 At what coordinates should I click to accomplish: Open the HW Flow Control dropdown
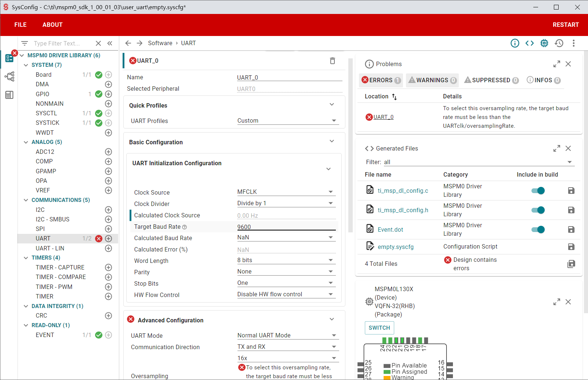286,294
